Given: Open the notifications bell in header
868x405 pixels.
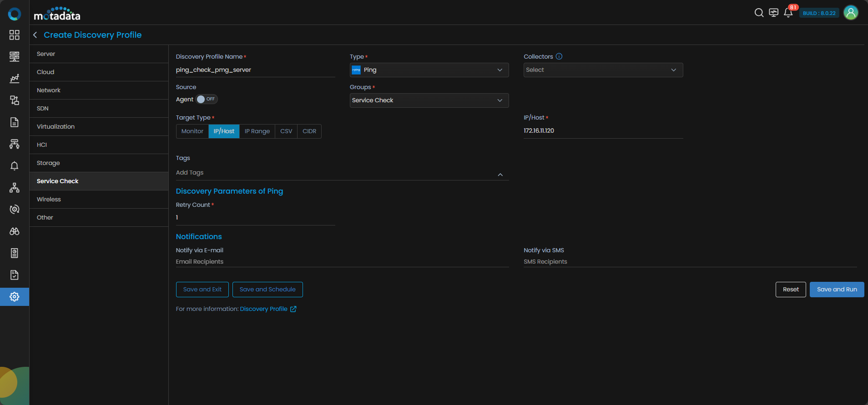Looking at the screenshot, I should (x=788, y=13).
